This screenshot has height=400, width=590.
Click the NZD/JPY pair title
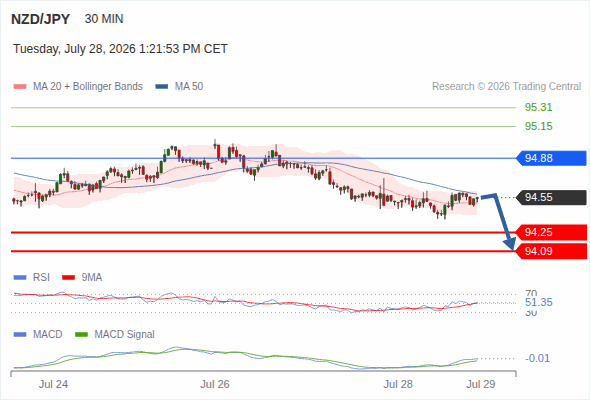(x=40, y=19)
